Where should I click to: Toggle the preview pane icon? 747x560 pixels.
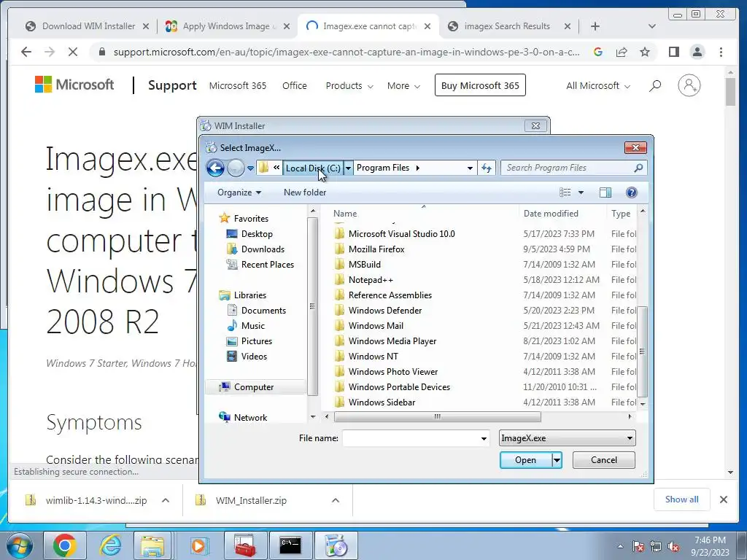coord(605,192)
